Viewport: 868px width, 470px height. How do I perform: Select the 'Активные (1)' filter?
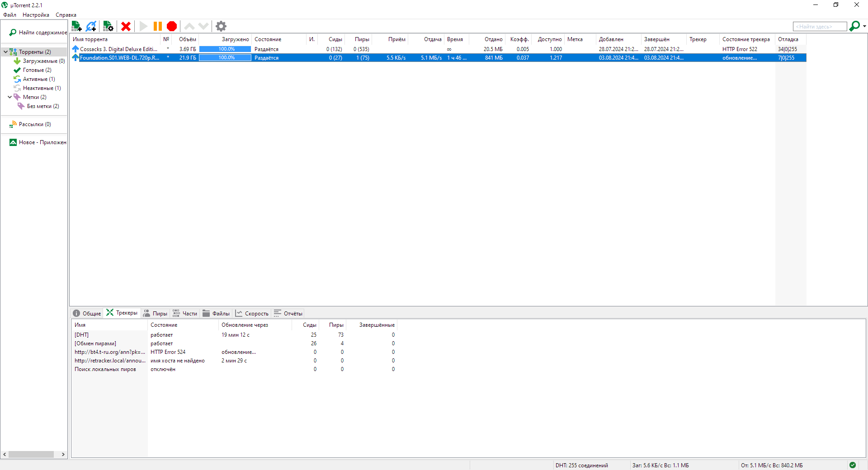click(x=39, y=79)
